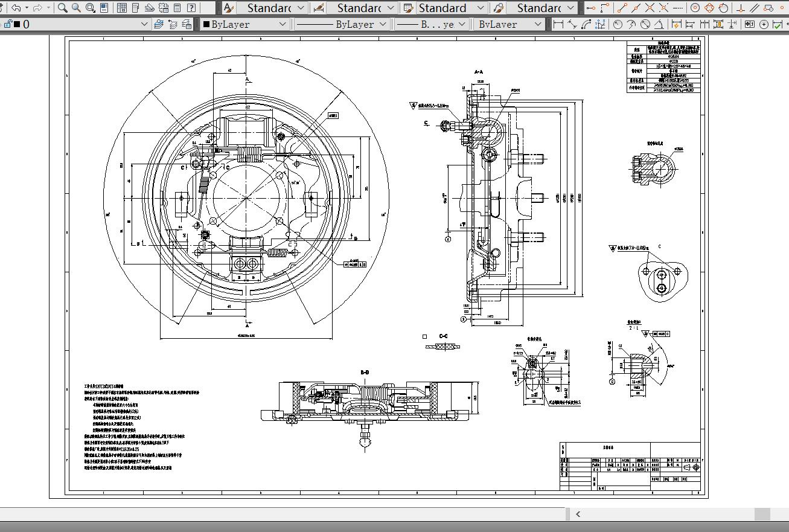The image size is (789, 532).
Task: Select the Diameter Dimension tool
Action: point(645,24)
